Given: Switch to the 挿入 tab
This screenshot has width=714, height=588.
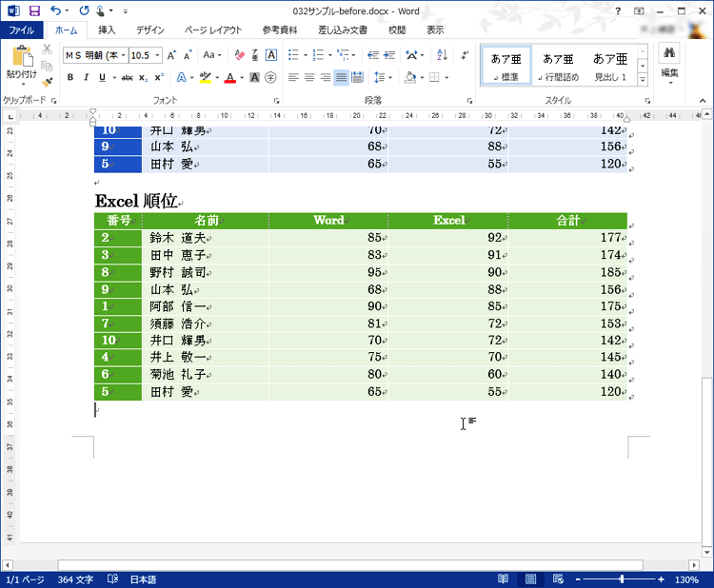Looking at the screenshot, I should [x=107, y=30].
